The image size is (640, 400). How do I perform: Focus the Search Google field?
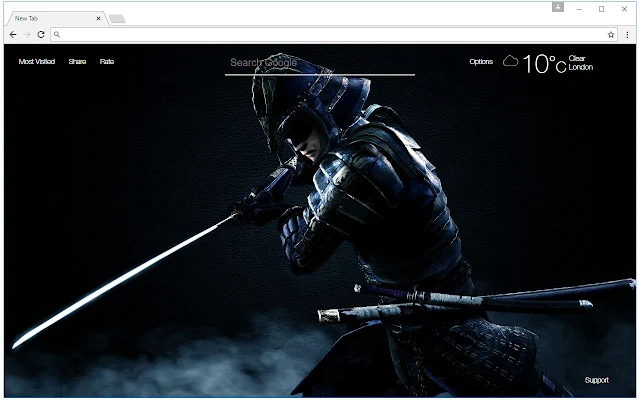(x=320, y=64)
